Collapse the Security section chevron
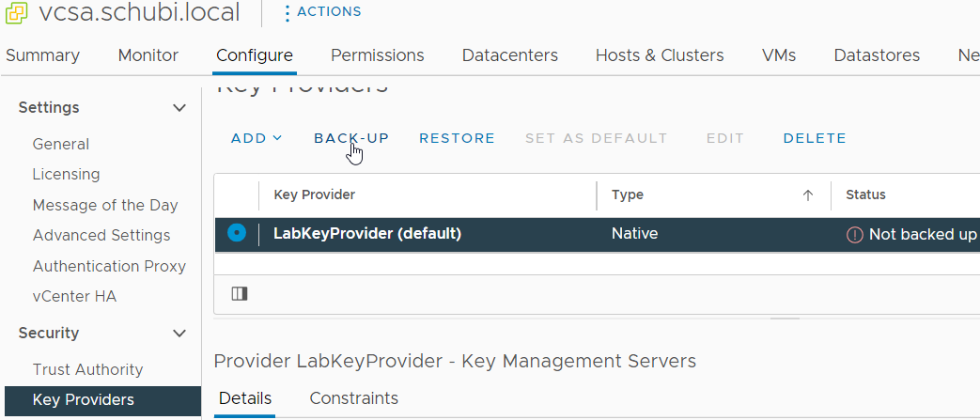This screenshot has width=980, height=420. [x=179, y=334]
